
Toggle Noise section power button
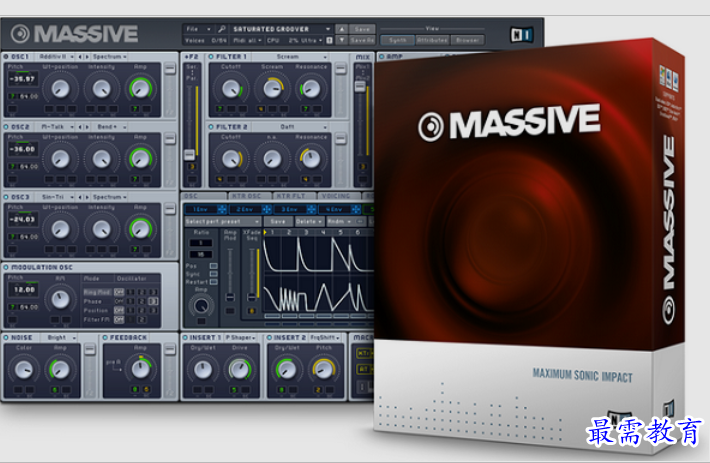click(6, 338)
